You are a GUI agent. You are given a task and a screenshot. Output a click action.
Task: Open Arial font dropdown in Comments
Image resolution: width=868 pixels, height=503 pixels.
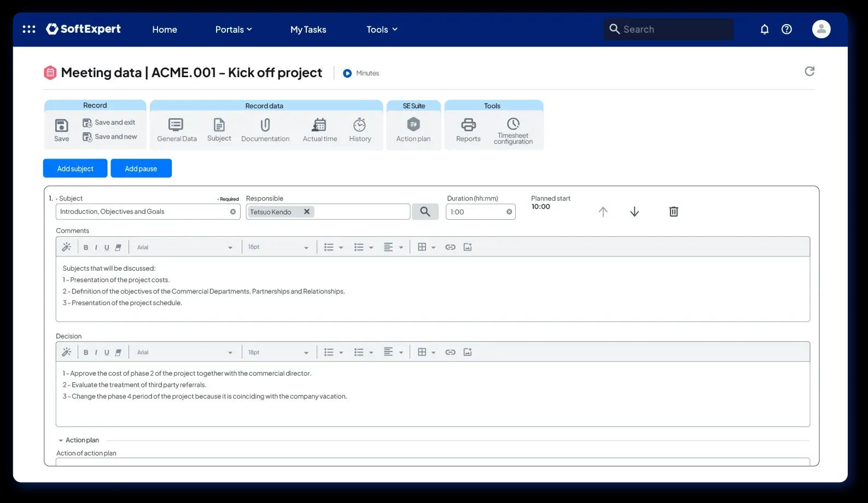tap(184, 247)
